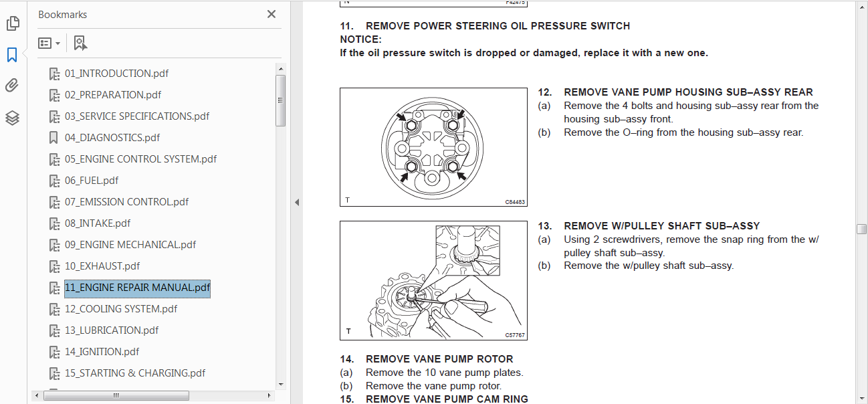Screen dimensions: 868x404
Task: Click bookmark icon beside 09_ENGINE MECHANICAL.pdf
Action: pos(55,245)
